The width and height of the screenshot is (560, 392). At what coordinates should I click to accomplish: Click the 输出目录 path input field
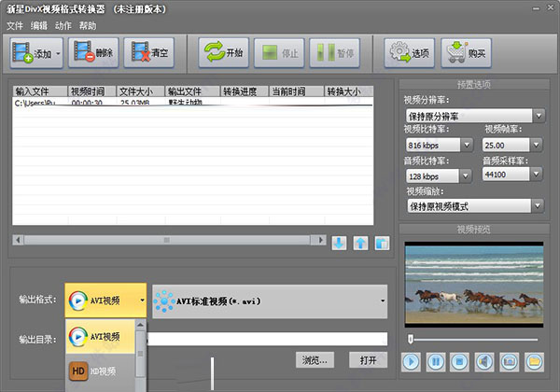click(x=267, y=339)
